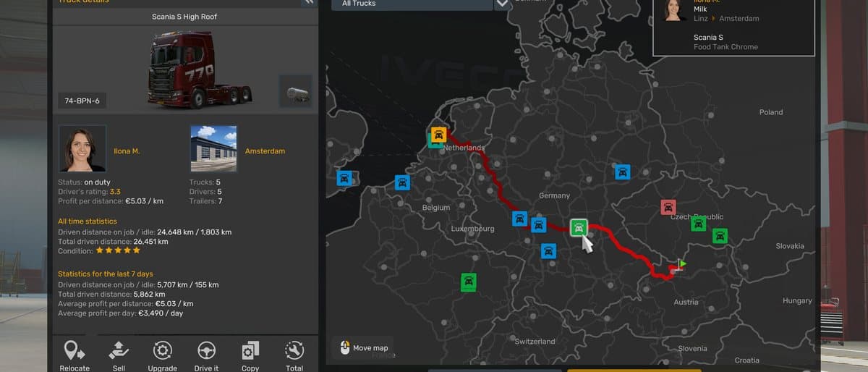Click the Poland label on the map
Screen dimensions: 868x372
point(771,112)
